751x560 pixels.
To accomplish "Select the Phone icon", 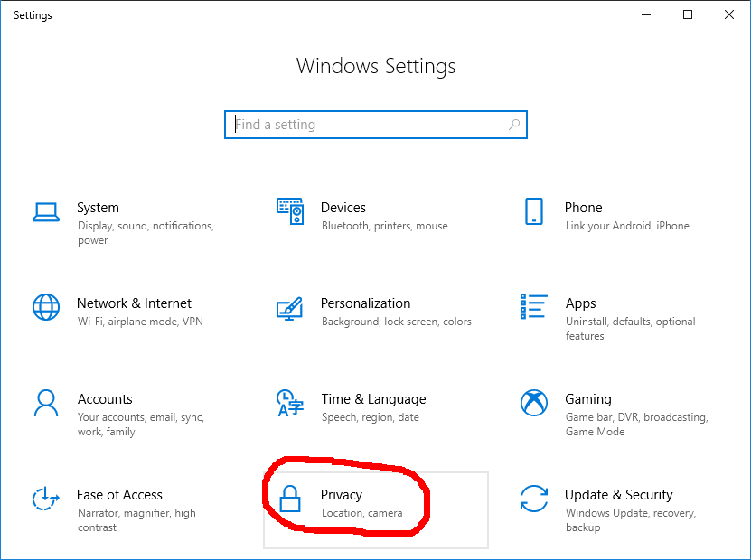I will [x=534, y=211].
